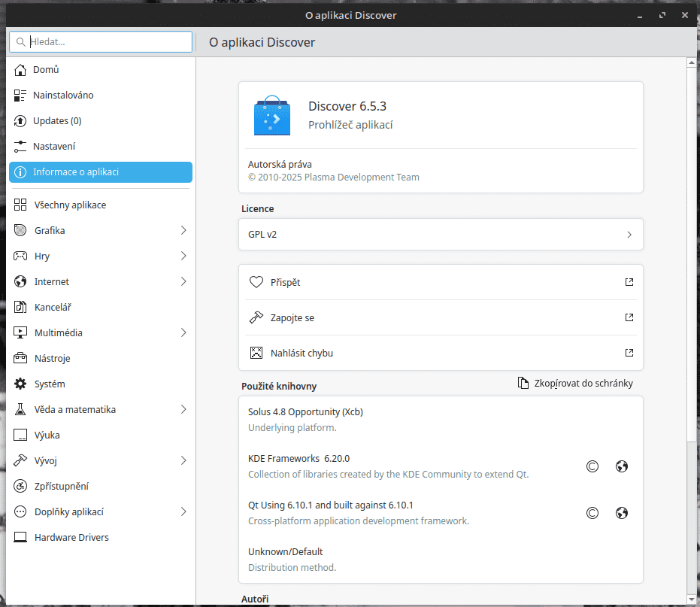700x607 pixels.
Task: Click the Informace o aplikaci info icon
Action: [20, 172]
